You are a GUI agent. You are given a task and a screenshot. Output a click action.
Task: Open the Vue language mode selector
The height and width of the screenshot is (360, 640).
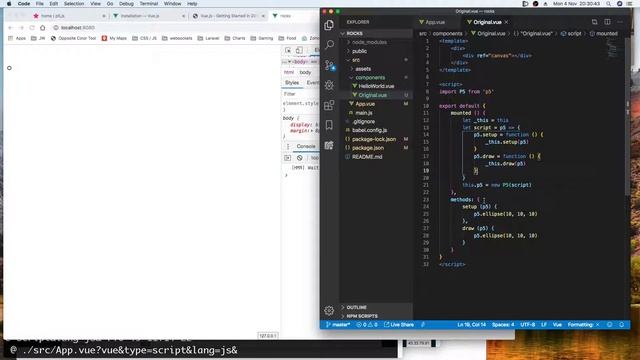click(x=557, y=325)
